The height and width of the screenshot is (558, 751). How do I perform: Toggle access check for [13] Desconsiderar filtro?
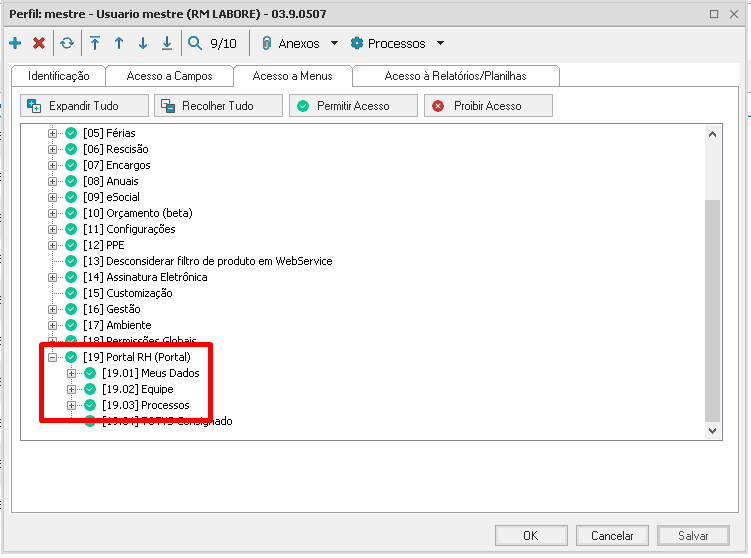pos(71,261)
